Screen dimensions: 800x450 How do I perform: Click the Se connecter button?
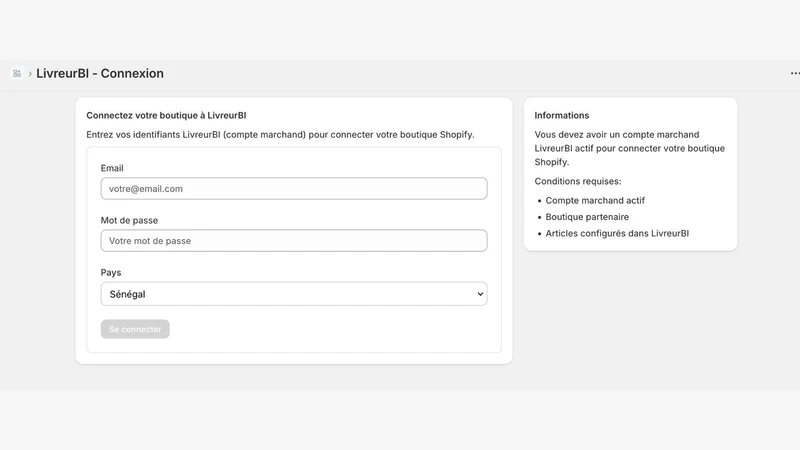(x=135, y=329)
